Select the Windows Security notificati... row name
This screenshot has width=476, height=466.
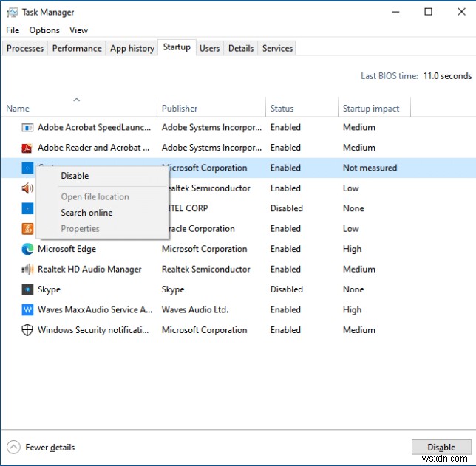[x=93, y=330]
